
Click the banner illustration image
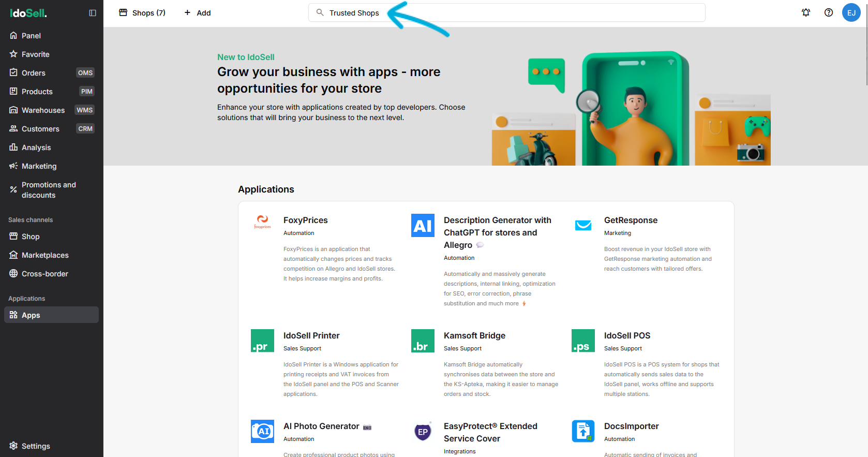(x=631, y=108)
